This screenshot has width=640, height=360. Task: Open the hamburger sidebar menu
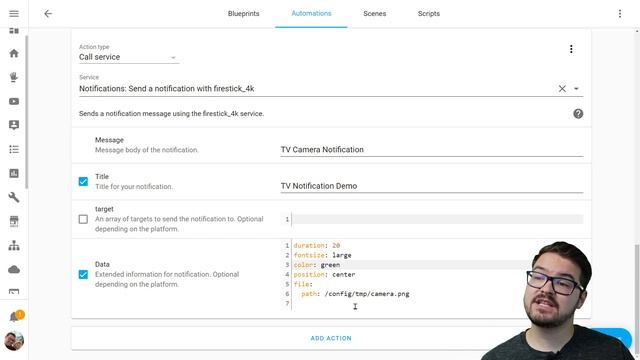pyautogui.click(x=14, y=14)
